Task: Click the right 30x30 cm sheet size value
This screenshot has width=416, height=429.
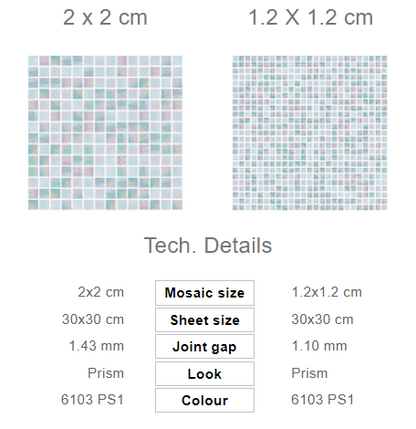Action: (x=322, y=319)
